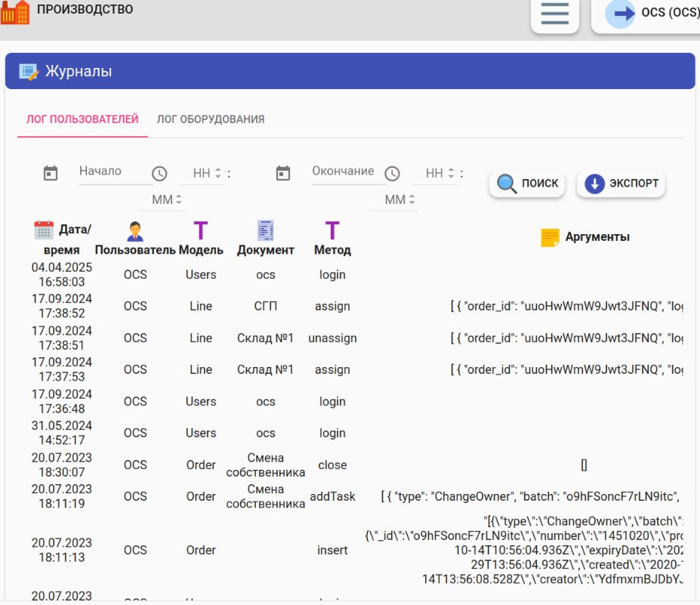
Task: Click the ПОИСК search button
Action: coord(527,183)
